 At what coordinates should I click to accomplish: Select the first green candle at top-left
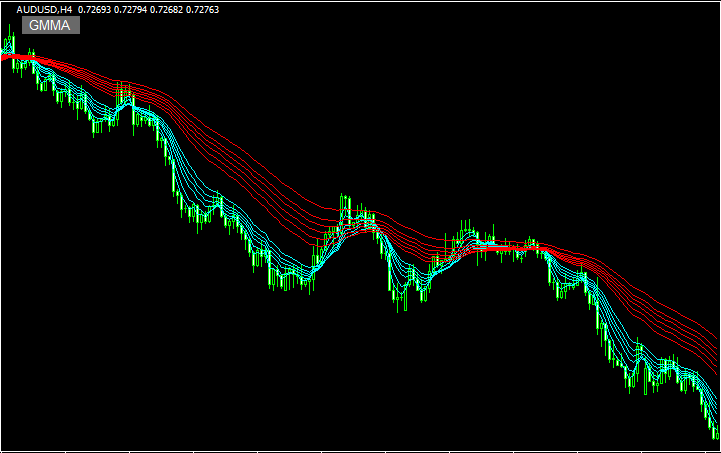(10, 44)
